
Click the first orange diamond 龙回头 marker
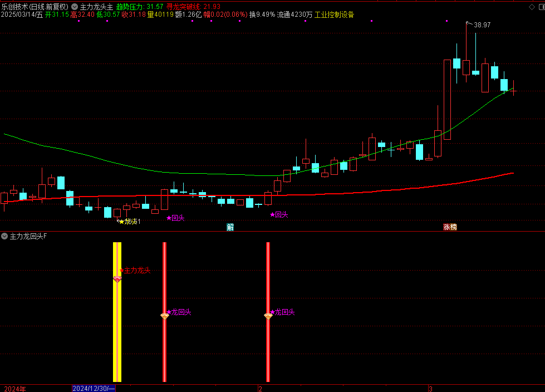tap(164, 316)
